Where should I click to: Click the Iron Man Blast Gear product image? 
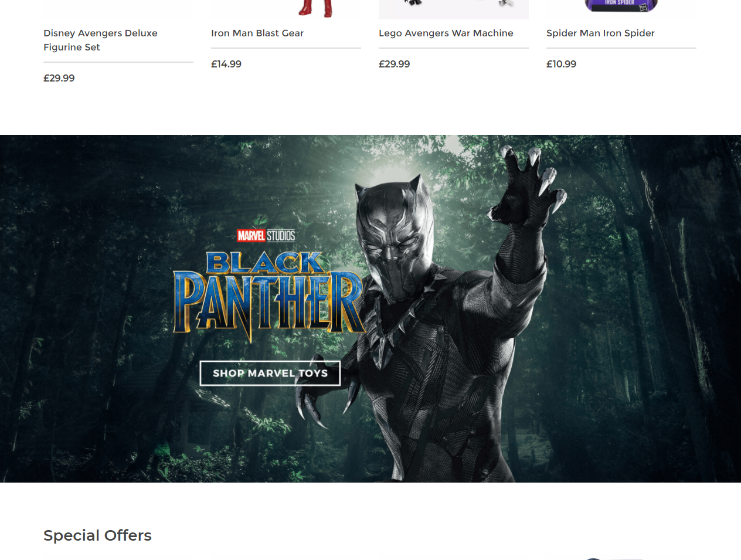(286, 9)
